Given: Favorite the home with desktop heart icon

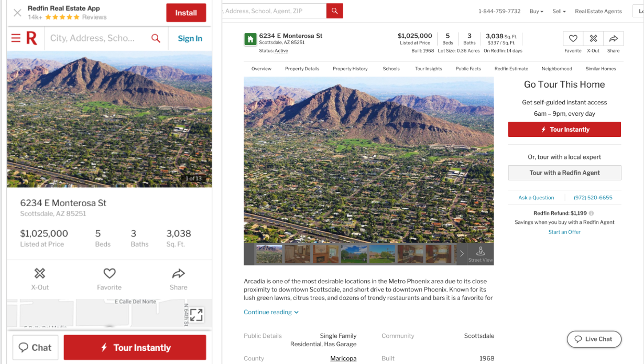Looking at the screenshot, I should click(x=573, y=38).
